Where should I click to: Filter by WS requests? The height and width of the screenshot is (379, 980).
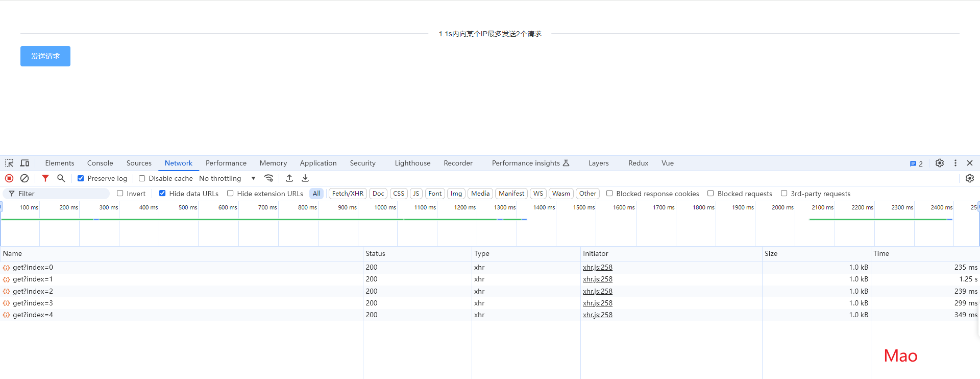[538, 194]
